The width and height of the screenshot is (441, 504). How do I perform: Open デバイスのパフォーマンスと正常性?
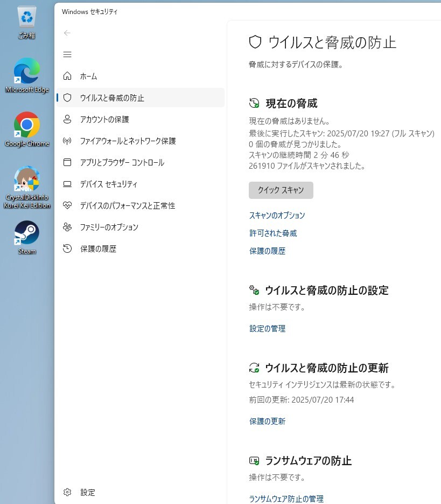(x=141, y=205)
